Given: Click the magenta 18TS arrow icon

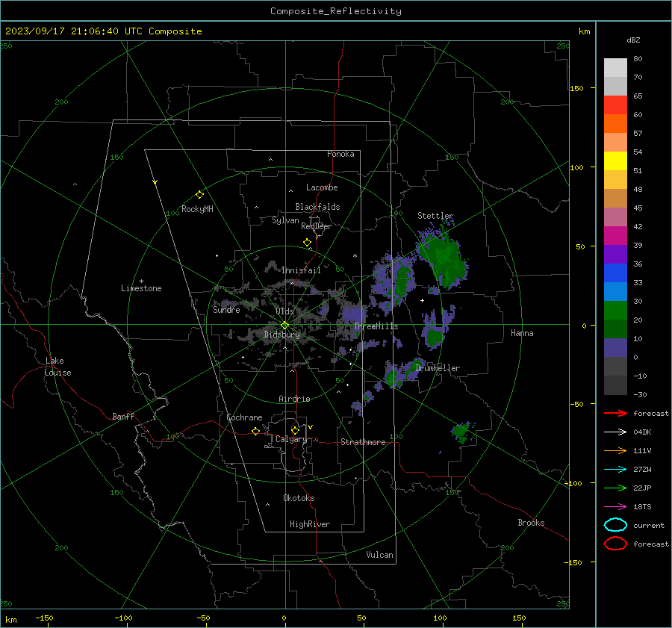Looking at the screenshot, I should (615, 507).
